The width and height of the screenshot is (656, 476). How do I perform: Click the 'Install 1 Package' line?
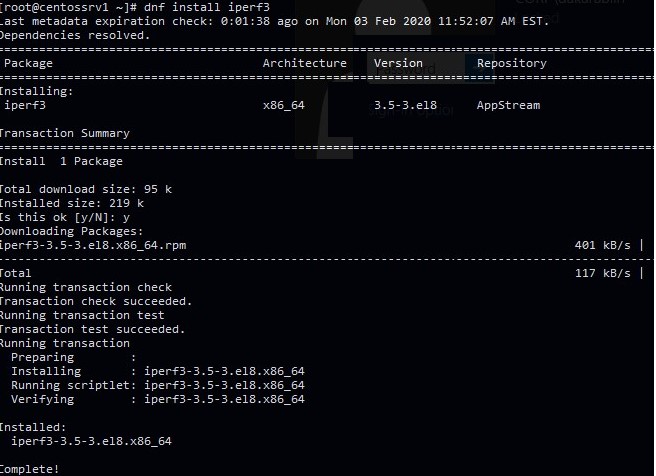[x=60, y=161]
